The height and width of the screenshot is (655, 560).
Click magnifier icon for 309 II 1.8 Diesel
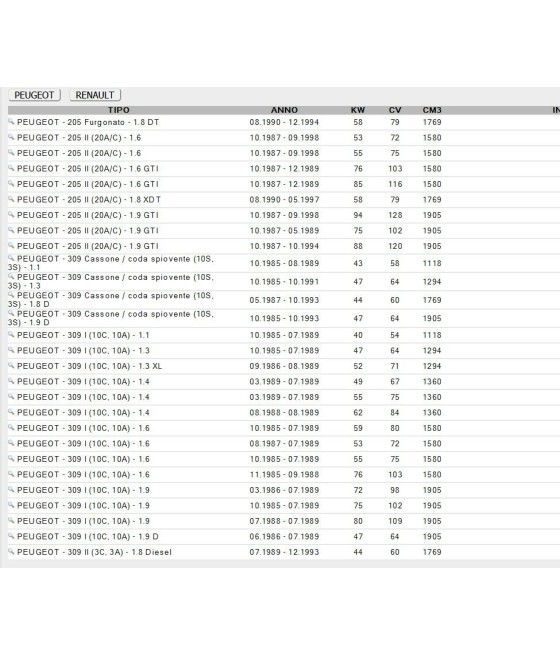(x=11, y=551)
